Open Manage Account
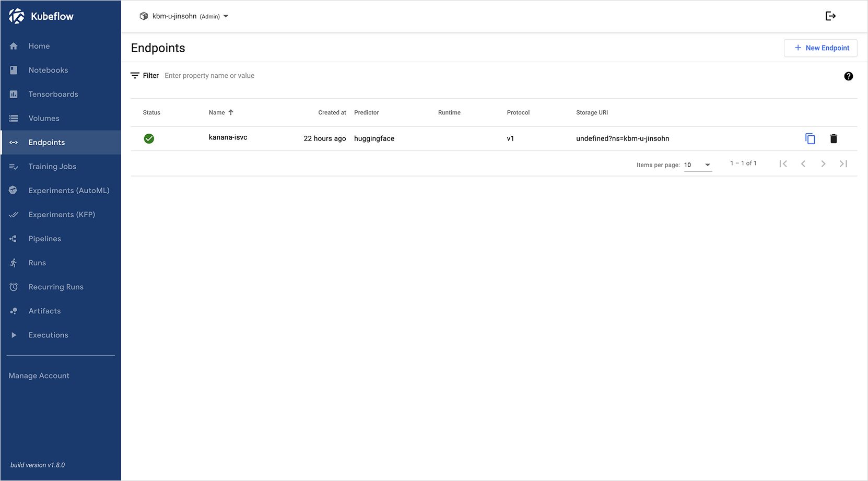Image resolution: width=868 pixels, height=481 pixels. pos(39,376)
